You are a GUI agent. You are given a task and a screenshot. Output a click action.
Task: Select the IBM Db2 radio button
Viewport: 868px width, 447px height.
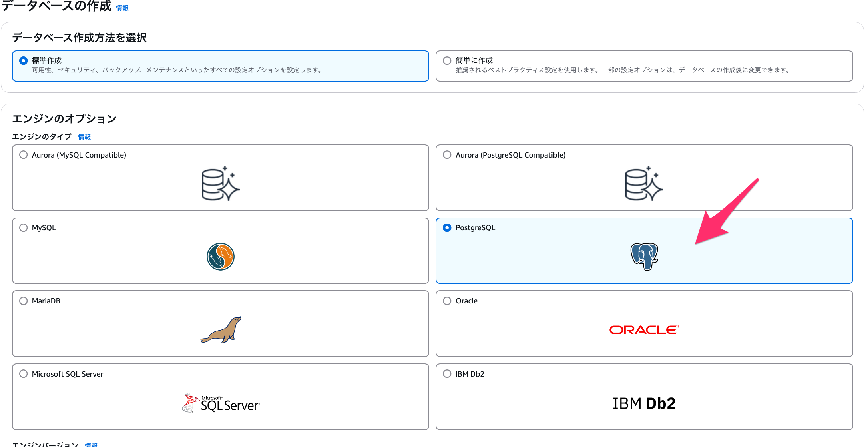447,374
